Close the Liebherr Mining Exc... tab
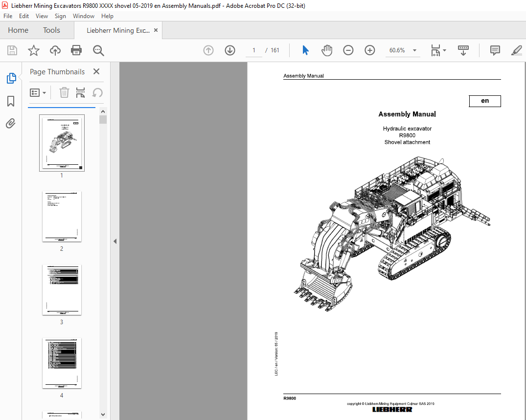Image resolution: width=526 pixels, height=420 pixels. [x=156, y=30]
